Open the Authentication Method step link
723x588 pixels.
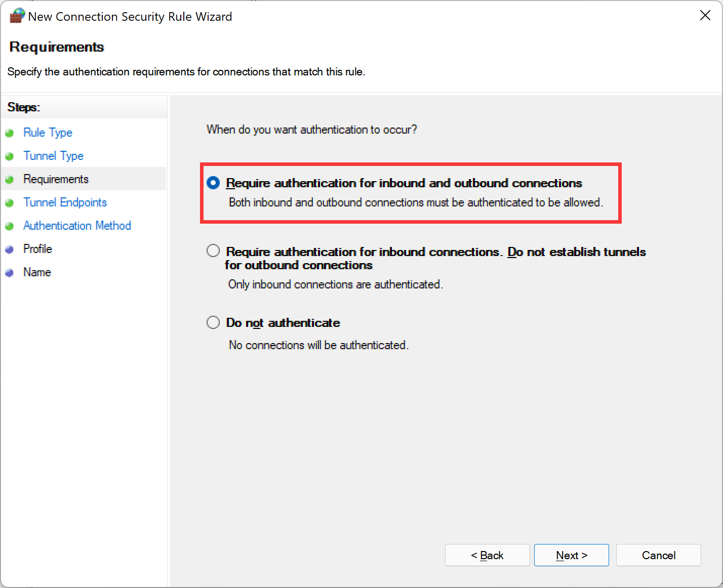77,226
